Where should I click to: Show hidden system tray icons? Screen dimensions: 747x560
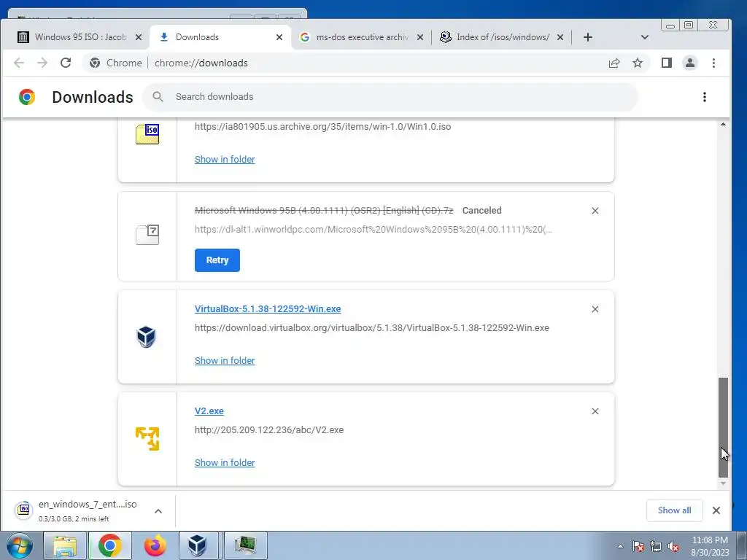(x=620, y=546)
